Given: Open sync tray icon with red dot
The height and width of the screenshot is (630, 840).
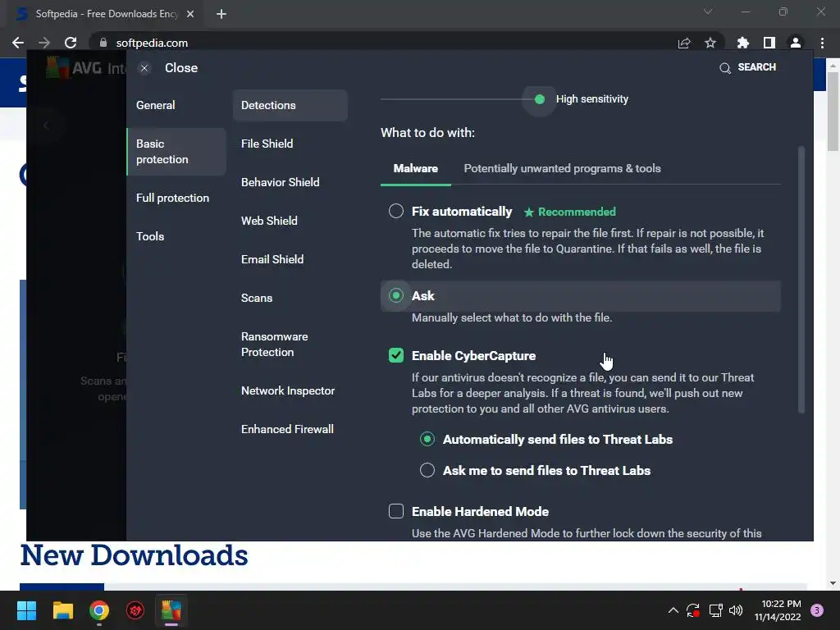Looking at the screenshot, I should pyautogui.click(x=693, y=610).
